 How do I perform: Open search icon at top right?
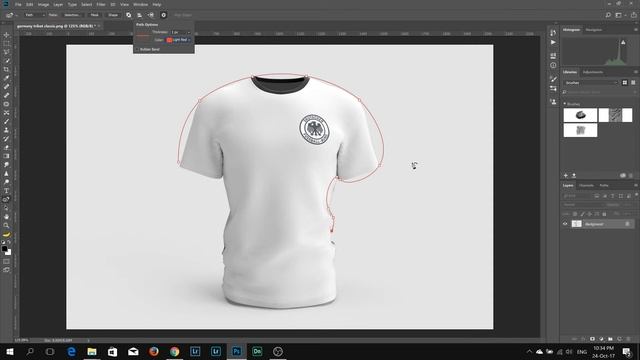(x=608, y=15)
